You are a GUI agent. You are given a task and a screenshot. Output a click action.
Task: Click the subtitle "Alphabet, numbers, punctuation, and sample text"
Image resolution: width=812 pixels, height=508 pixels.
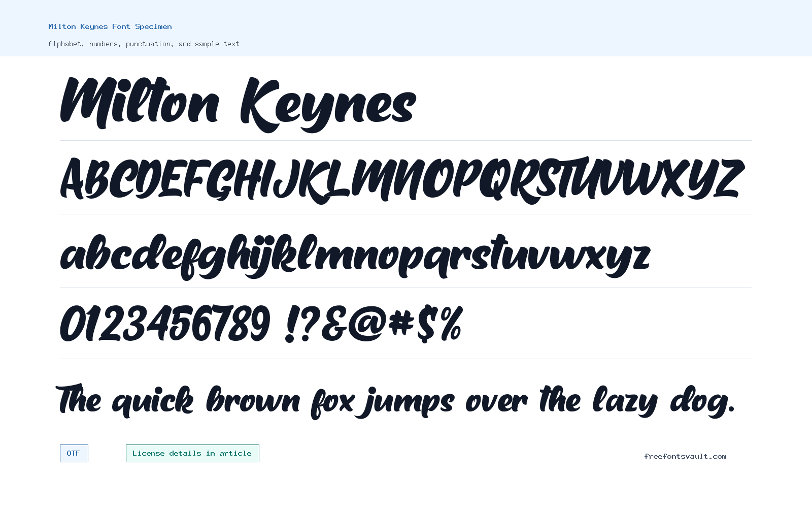pyautogui.click(x=144, y=44)
